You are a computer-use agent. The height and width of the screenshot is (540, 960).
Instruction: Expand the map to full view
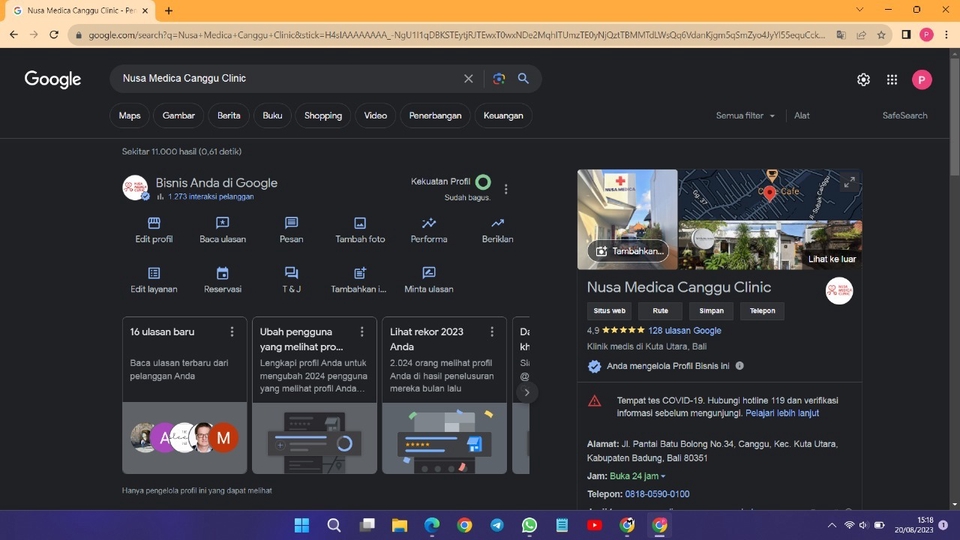click(x=849, y=182)
